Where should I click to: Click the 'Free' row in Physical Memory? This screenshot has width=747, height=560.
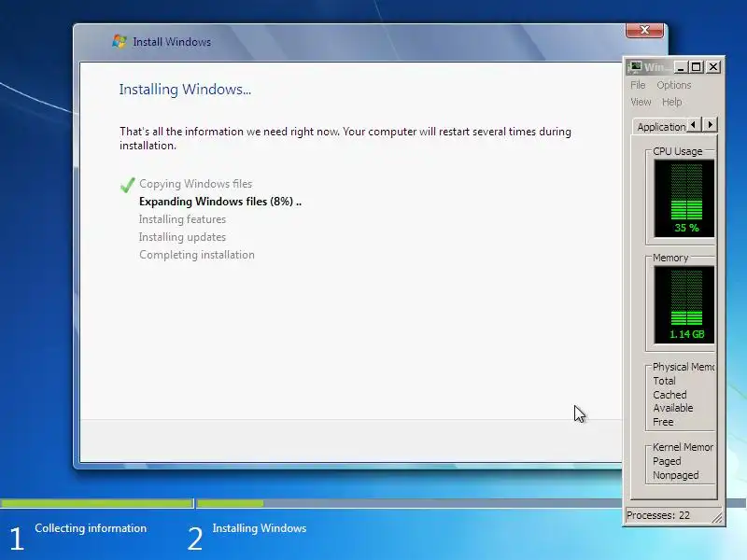click(663, 422)
